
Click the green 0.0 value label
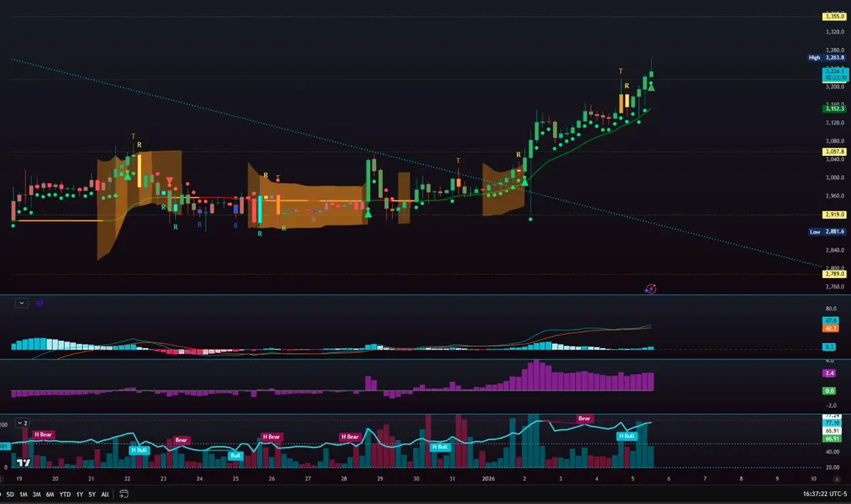coord(829,391)
